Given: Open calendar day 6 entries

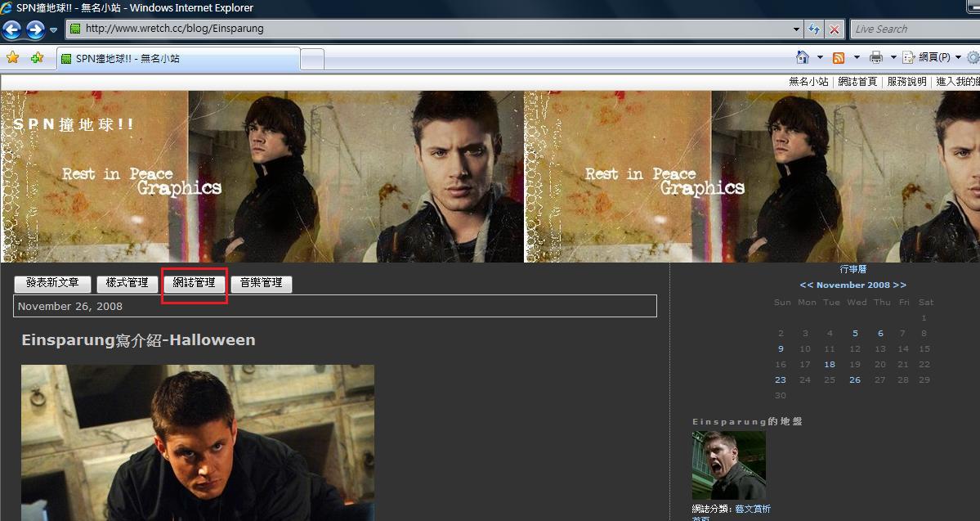Looking at the screenshot, I should coord(880,334).
